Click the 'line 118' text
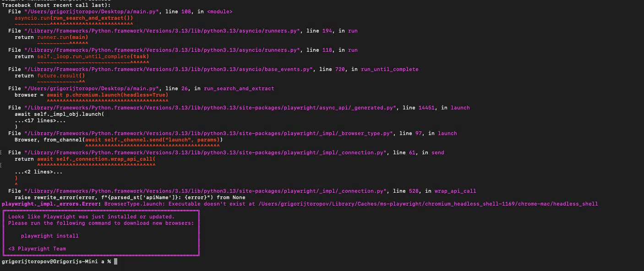 [x=319, y=50]
